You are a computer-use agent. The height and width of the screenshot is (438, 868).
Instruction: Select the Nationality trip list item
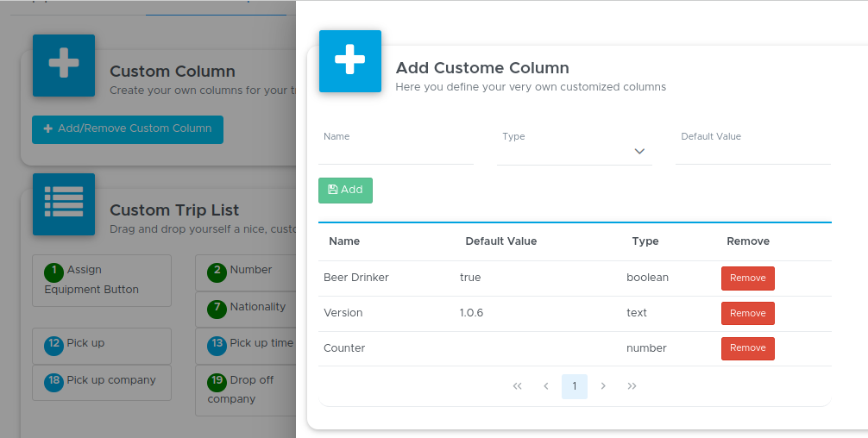point(246,310)
